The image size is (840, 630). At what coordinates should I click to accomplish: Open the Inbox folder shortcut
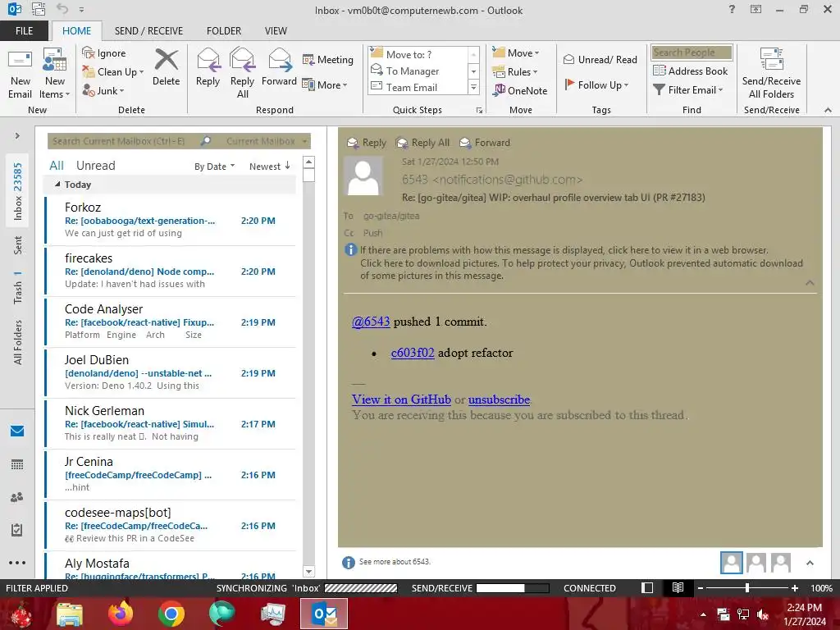click(x=18, y=191)
